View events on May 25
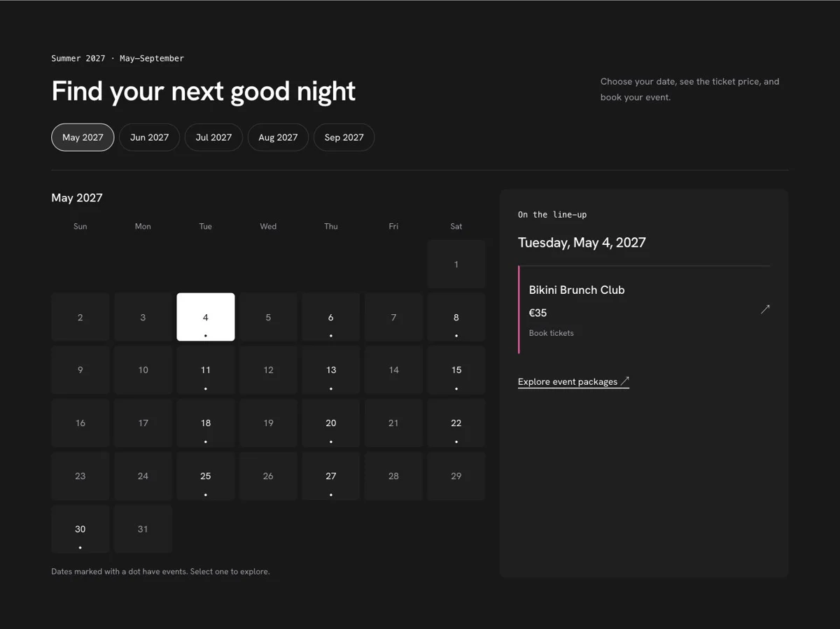The height and width of the screenshot is (629, 840). tap(206, 476)
